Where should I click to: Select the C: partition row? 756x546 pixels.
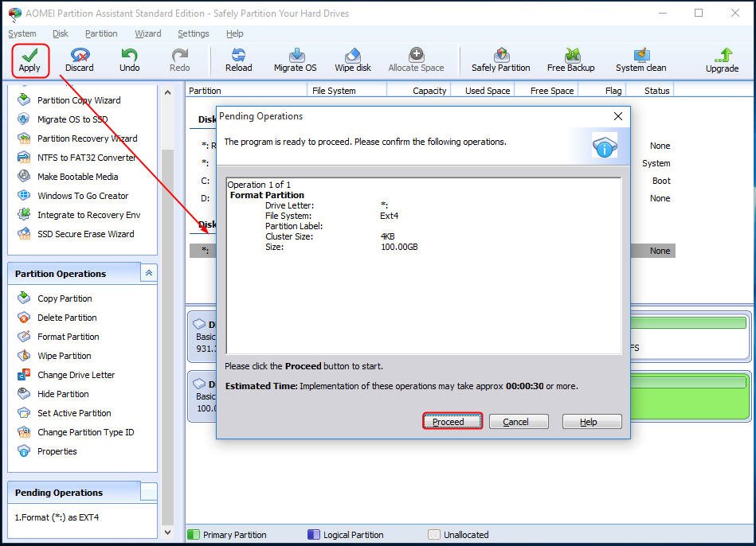tap(206, 181)
